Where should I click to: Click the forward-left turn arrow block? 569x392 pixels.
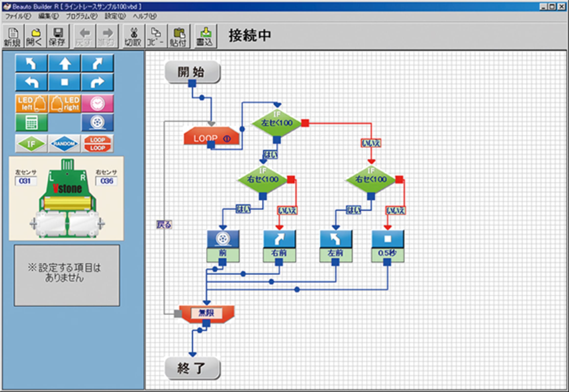[31, 63]
